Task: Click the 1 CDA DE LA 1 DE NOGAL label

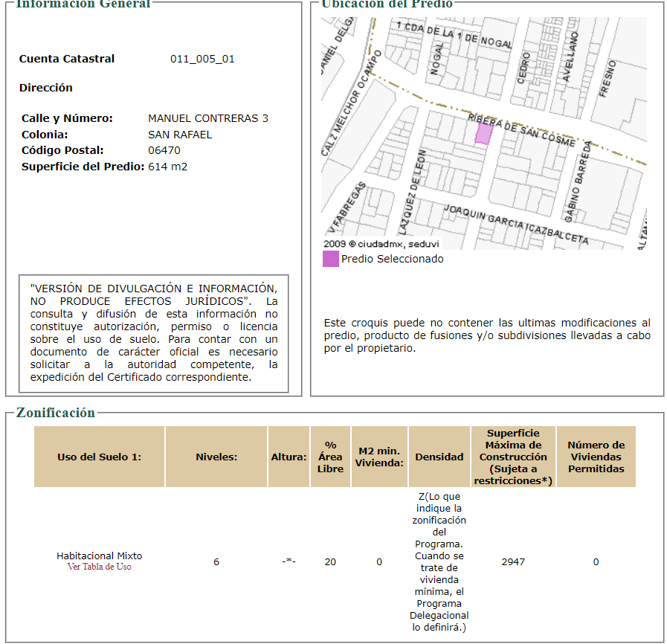Action: [x=454, y=35]
